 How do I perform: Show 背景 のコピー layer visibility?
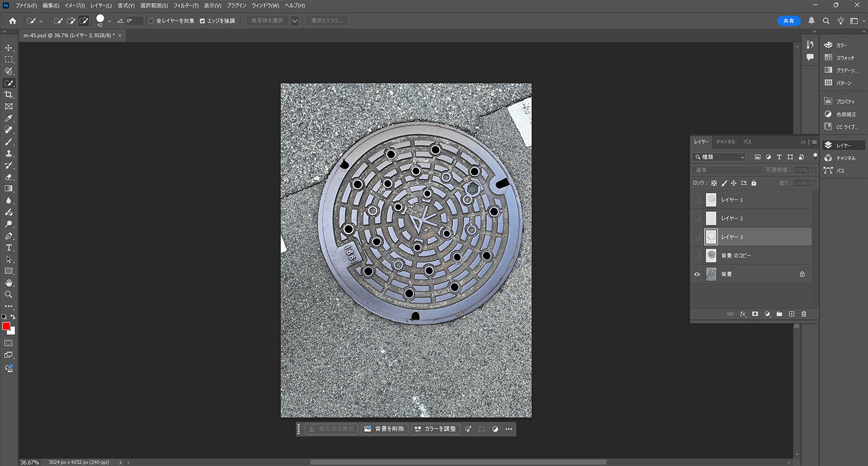coord(697,256)
